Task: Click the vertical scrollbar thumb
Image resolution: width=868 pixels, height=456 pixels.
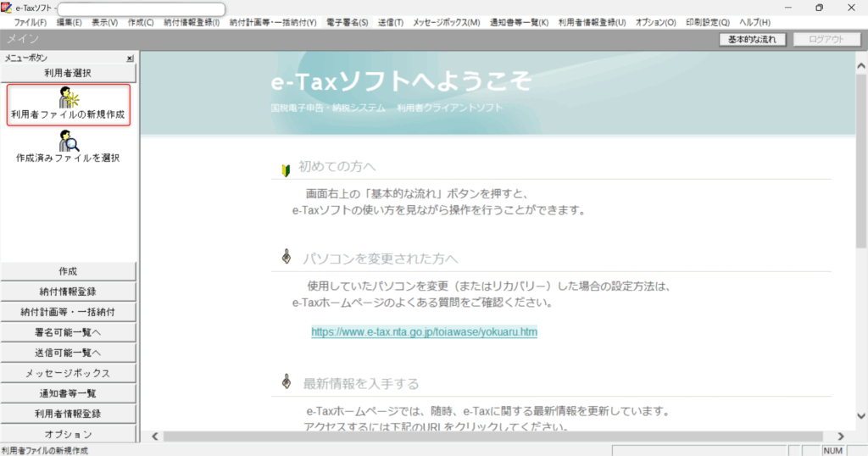Action: click(861, 160)
